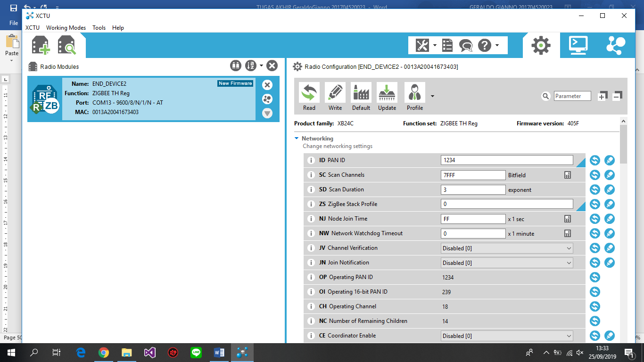Open the frames log list icon
Screen dimensions: 644x362
(447, 45)
